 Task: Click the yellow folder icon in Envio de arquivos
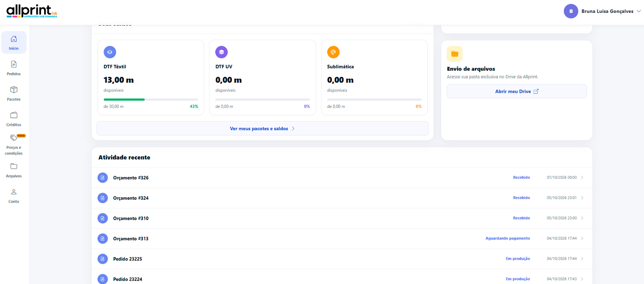tap(455, 54)
